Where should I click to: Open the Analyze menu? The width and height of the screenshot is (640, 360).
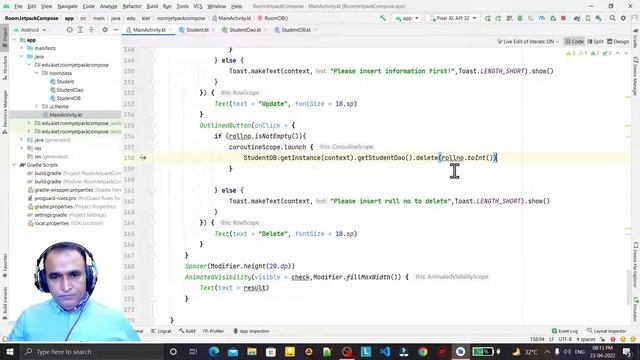coord(108,6)
